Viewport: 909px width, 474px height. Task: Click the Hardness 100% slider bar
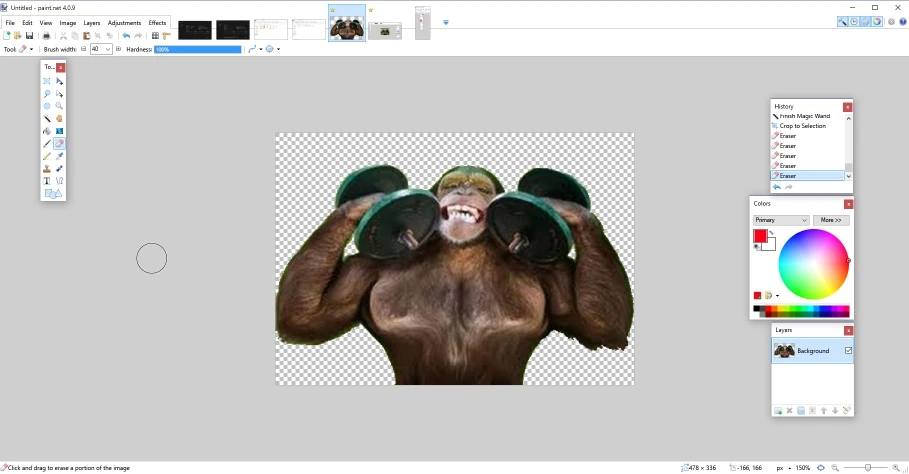tap(198, 49)
